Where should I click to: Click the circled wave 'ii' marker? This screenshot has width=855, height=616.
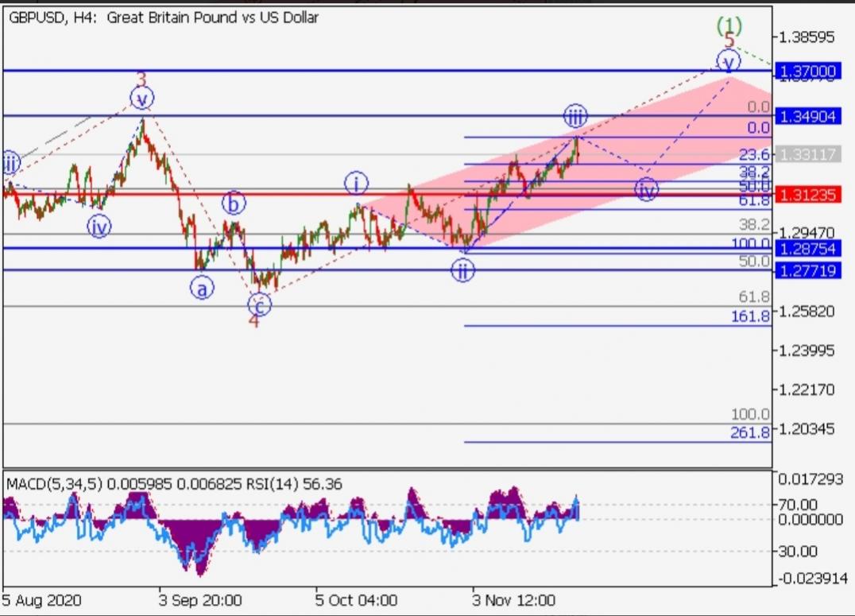click(x=462, y=271)
